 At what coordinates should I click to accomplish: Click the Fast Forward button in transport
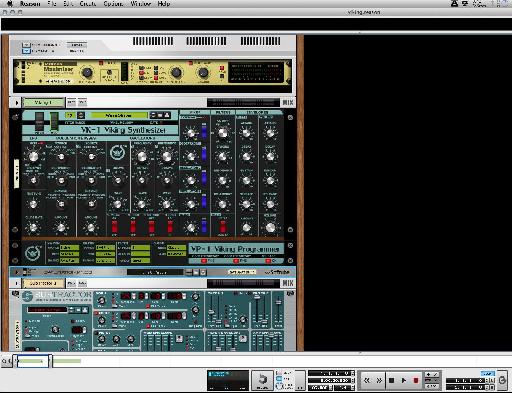pyautogui.click(x=379, y=380)
